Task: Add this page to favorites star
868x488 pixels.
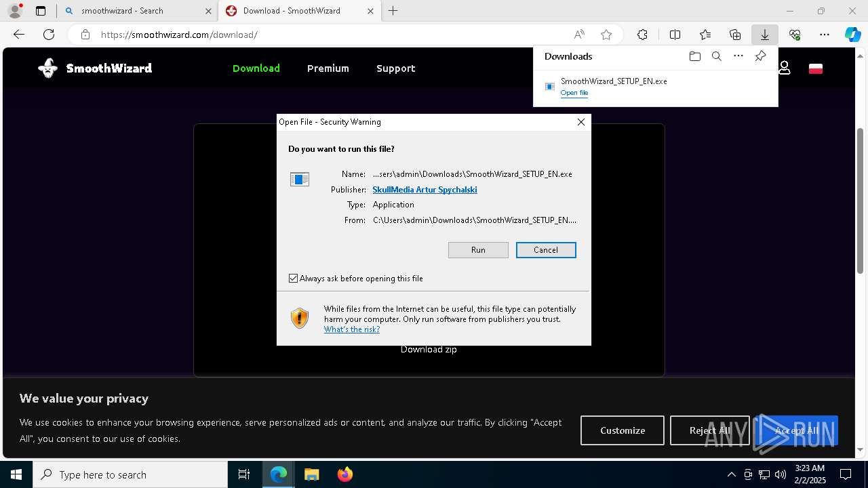Action: (x=606, y=35)
